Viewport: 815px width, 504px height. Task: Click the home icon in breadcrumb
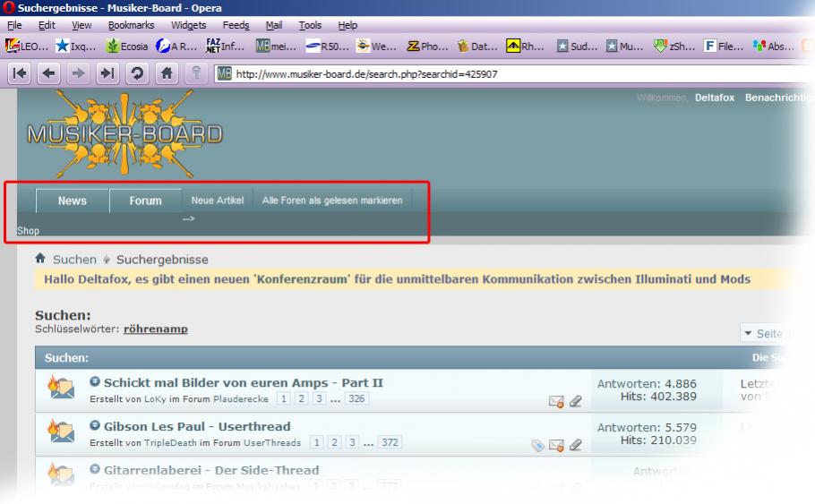40,258
